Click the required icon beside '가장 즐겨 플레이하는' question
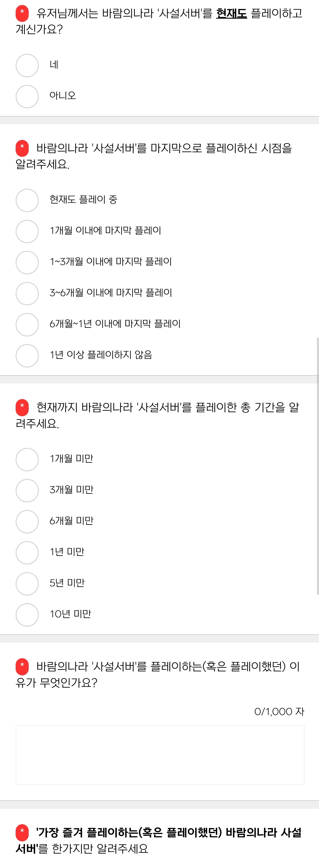The image size is (319, 868). [x=22, y=832]
